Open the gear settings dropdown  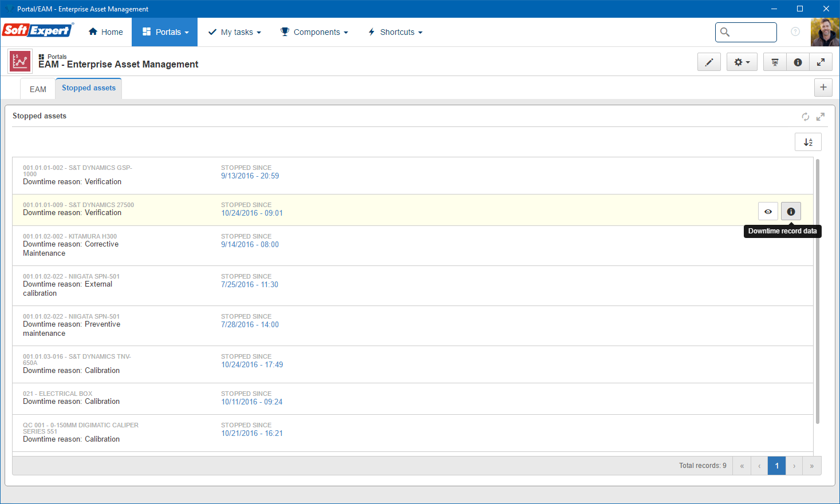tap(742, 62)
